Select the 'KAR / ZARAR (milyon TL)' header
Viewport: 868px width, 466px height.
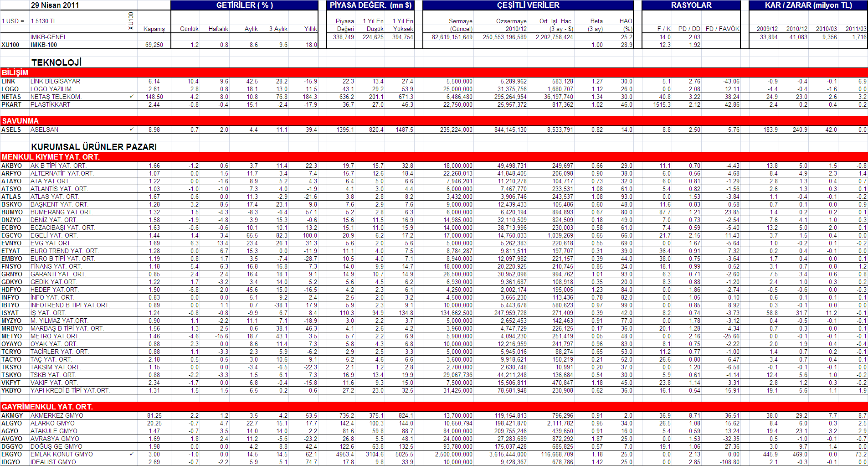coord(808,5)
